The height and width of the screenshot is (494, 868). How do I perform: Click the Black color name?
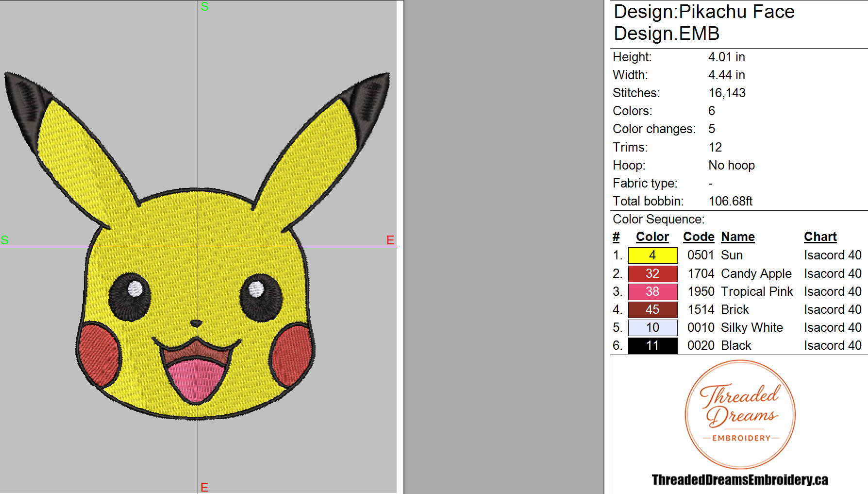click(736, 345)
